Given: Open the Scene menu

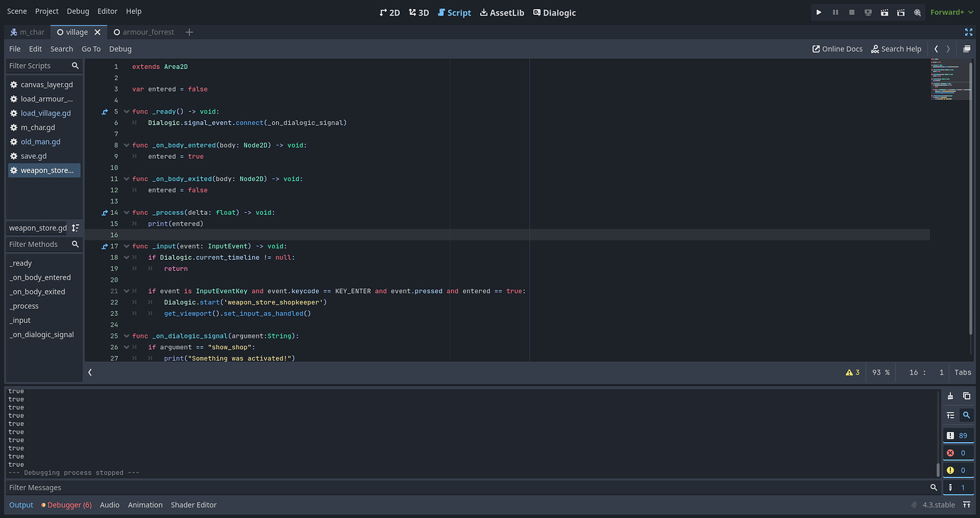Looking at the screenshot, I should pyautogui.click(x=17, y=11).
